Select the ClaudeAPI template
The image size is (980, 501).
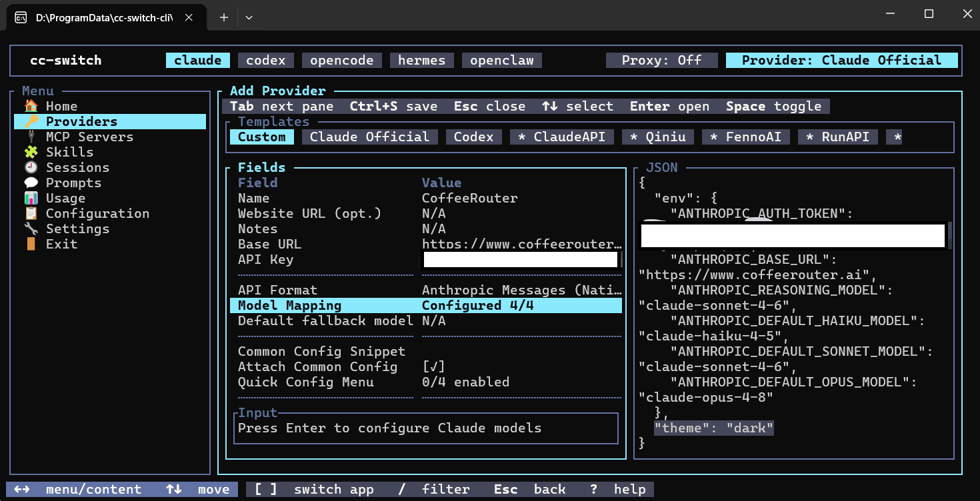[x=562, y=137]
